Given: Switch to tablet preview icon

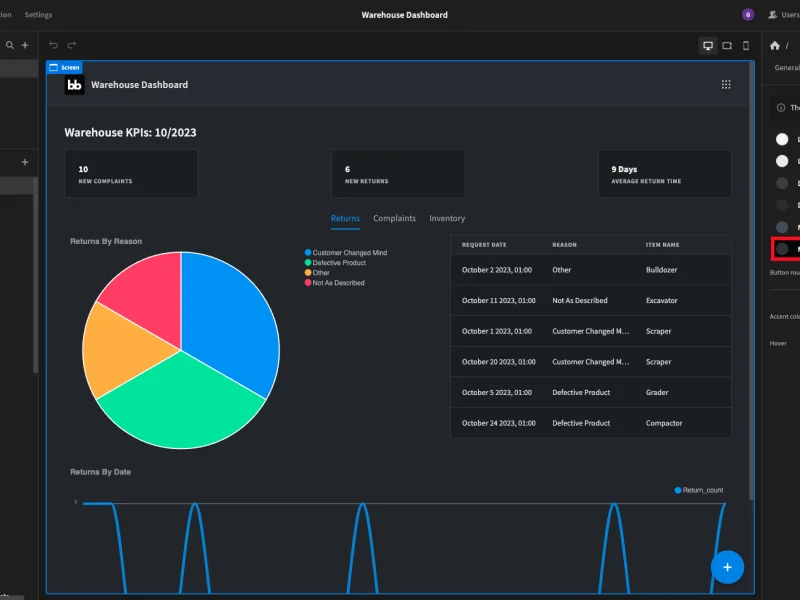Looking at the screenshot, I should point(727,45).
